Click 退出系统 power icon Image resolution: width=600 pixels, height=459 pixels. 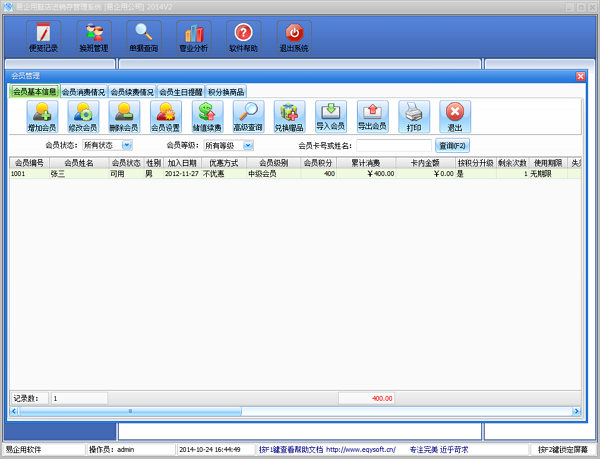click(294, 37)
